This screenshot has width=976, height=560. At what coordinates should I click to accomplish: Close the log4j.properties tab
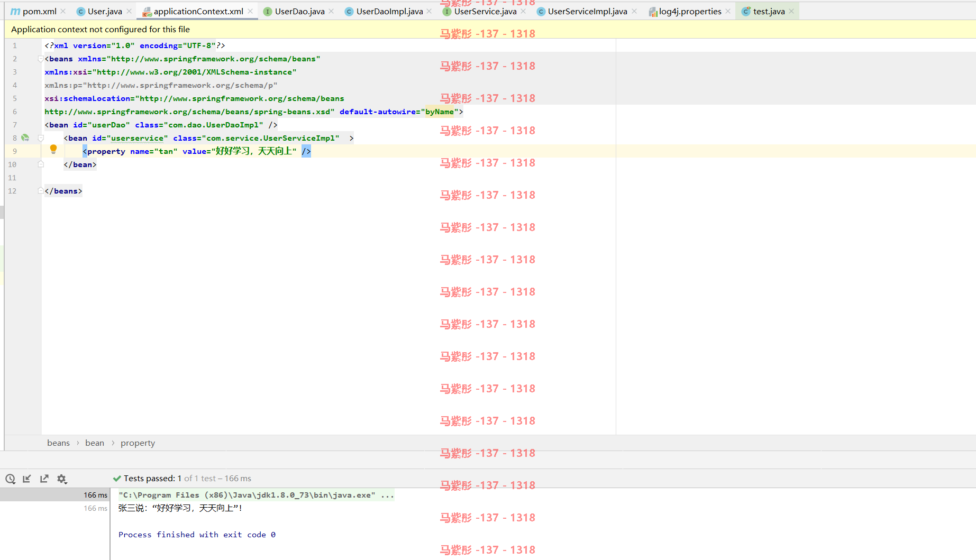tap(728, 11)
